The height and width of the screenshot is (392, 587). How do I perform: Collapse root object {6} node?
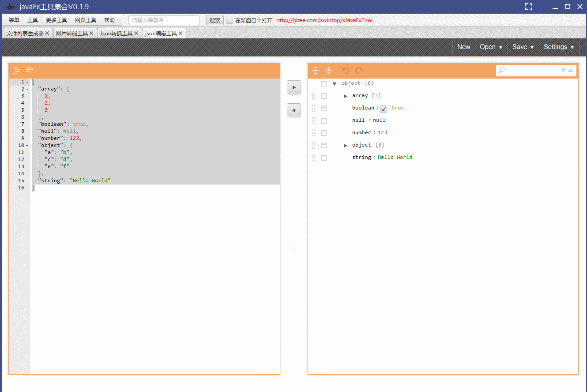coord(335,83)
